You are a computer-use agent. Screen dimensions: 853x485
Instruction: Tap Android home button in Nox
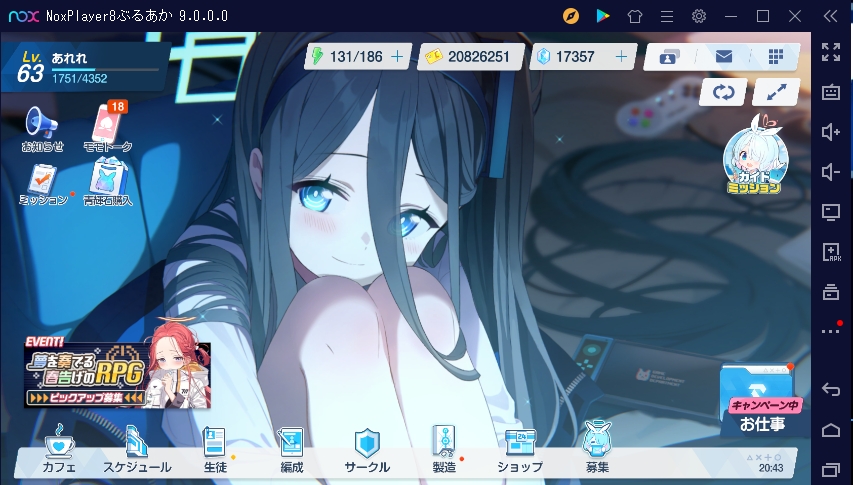tap(831, 430)
